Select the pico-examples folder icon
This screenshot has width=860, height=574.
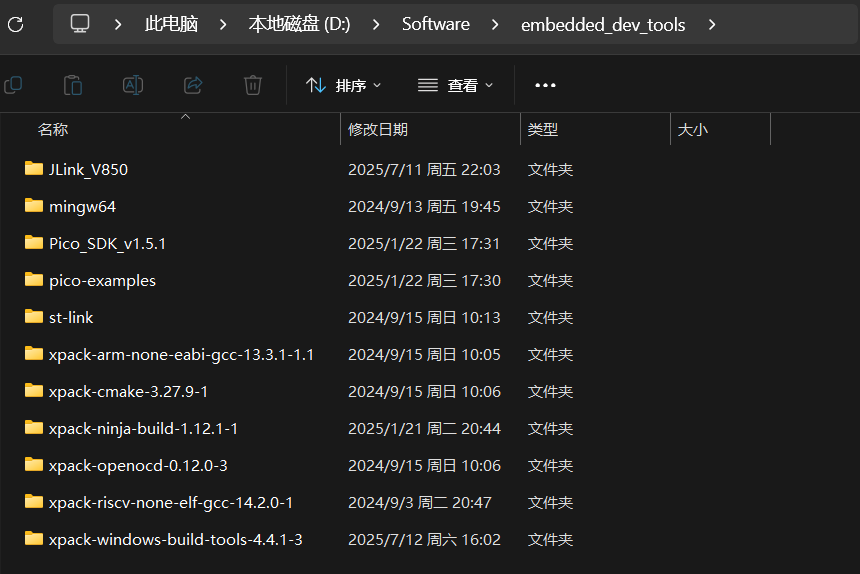pos(34,280)
